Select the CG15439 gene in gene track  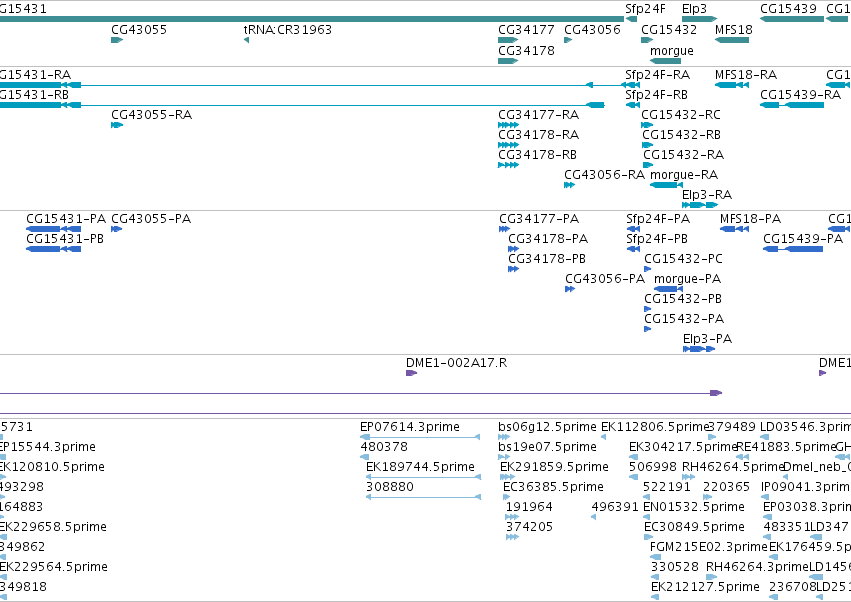click(x=792, y=19)
